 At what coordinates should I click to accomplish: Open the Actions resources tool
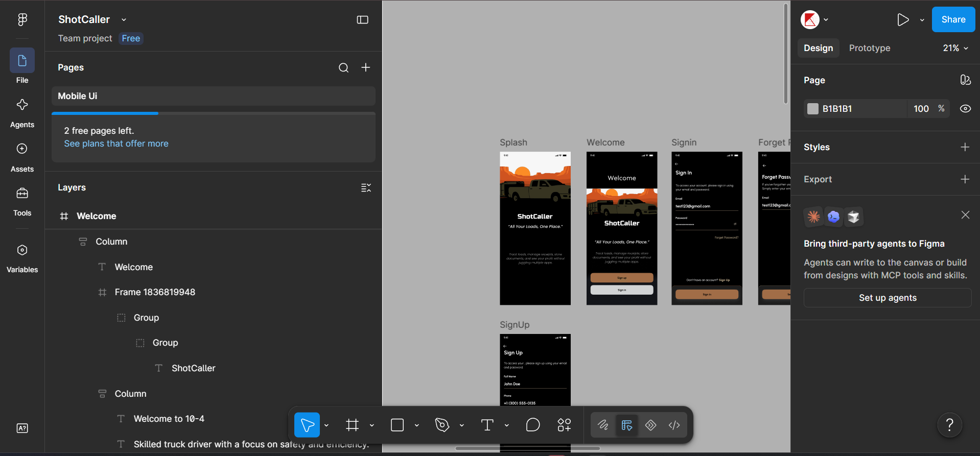pos(564,425)
